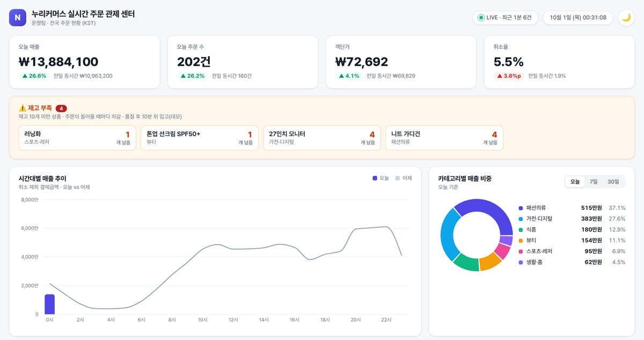The height and width of the screenshot is (340, 644).
Task: Click the 12시 x-axis label
Action: coord(233,320)
